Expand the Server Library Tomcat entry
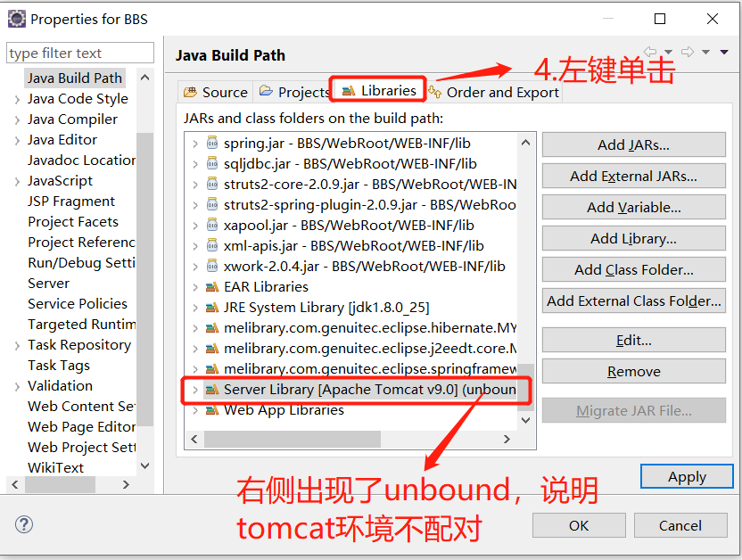The width and height of the screenshot is (742, 560). [x=195, y=390]
